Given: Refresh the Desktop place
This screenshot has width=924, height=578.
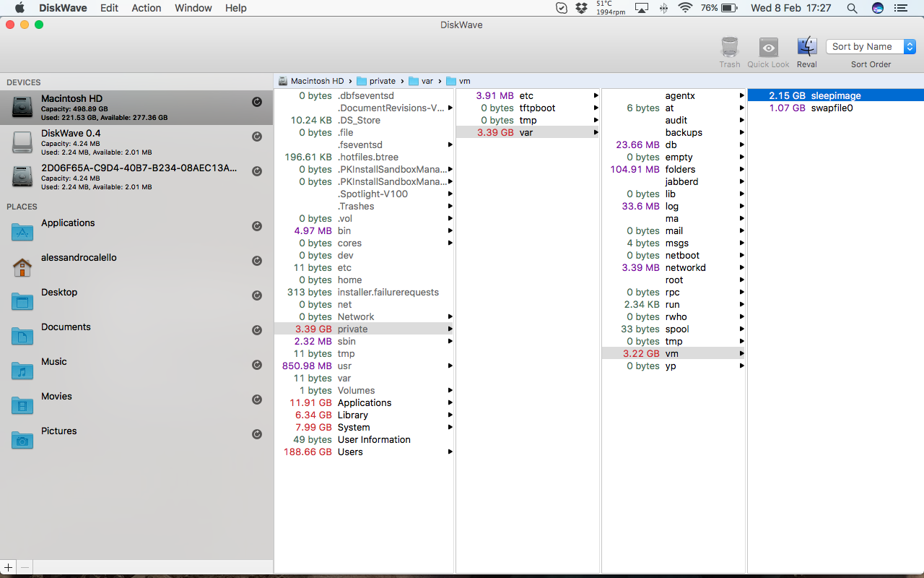Looking at the screenshot, I should [256, 296].
